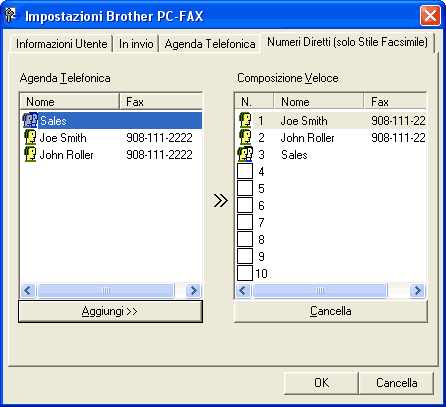Click the Agenda Telefonica horizontal scrollbar thumb

tap(106, 290)
